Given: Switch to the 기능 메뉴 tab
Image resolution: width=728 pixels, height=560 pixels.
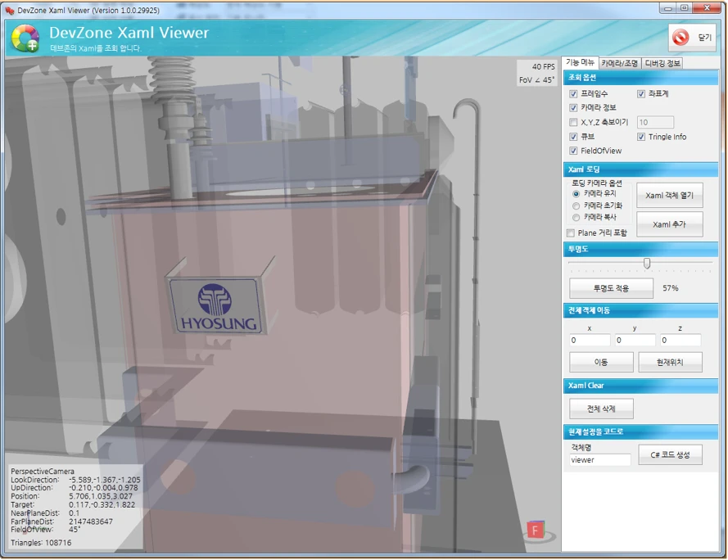Looking at the screenshot, I should 580,62.
